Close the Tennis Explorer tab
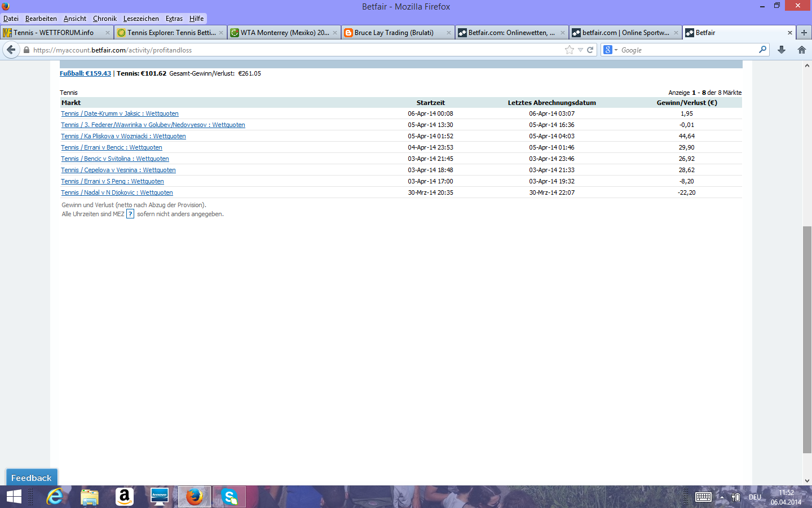This screenshot has height=508, width=812. [x=221, y=33]
